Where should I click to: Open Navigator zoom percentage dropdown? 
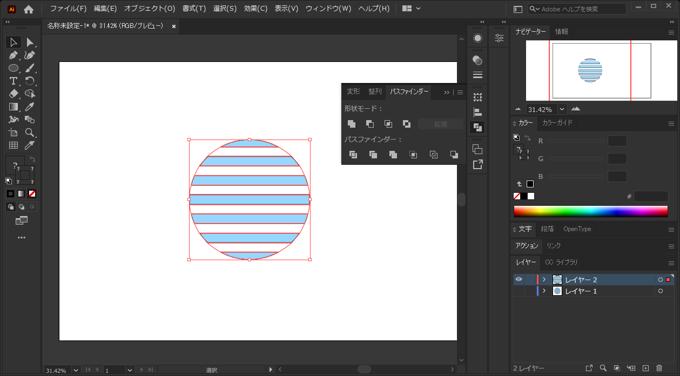coord(562,109)
